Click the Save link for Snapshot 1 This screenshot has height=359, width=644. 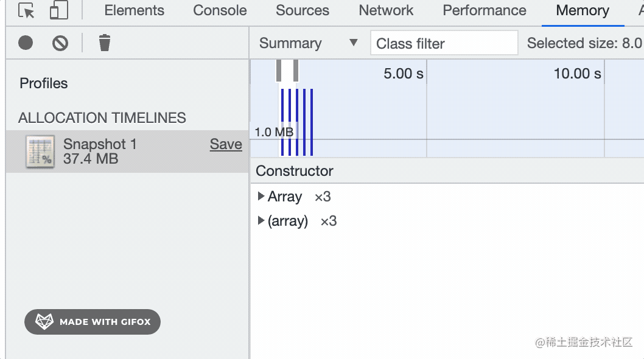click(226, 144)
